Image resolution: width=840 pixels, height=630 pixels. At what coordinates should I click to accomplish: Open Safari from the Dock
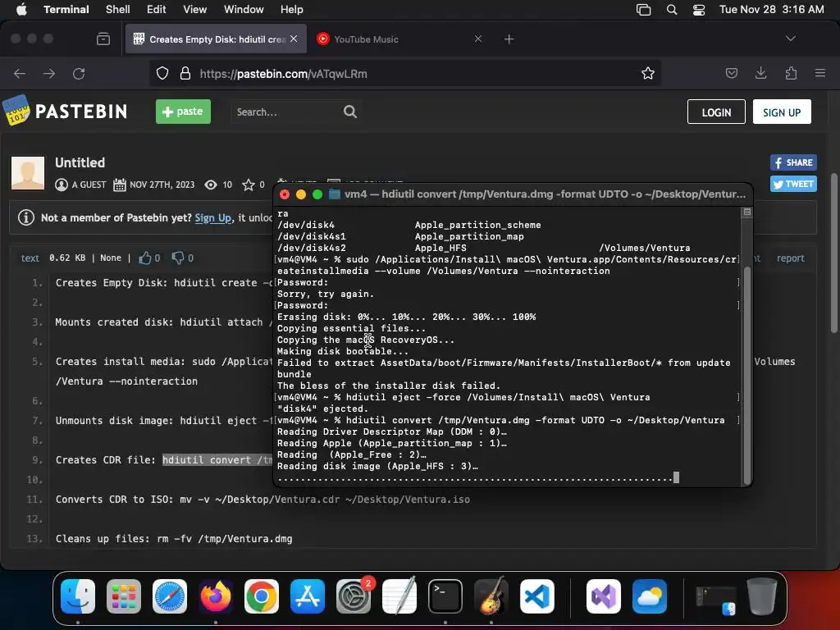[170, 596]
